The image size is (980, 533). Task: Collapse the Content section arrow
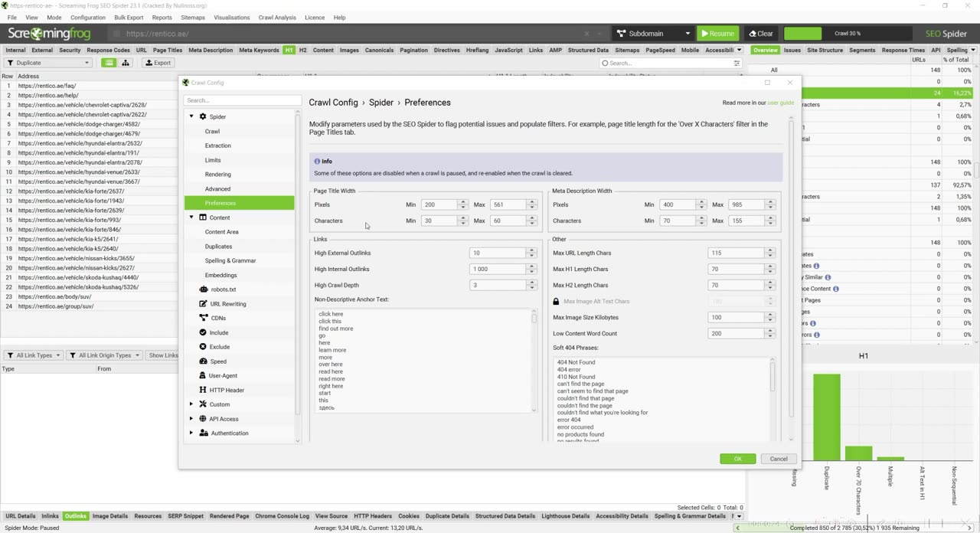pyautogui.click(x=191, y=217)
